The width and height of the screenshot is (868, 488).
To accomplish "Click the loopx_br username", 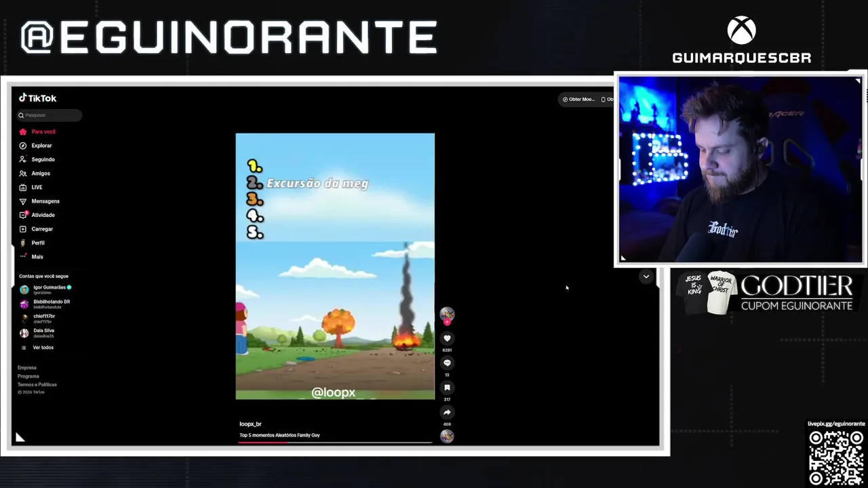I will (250, 424).
